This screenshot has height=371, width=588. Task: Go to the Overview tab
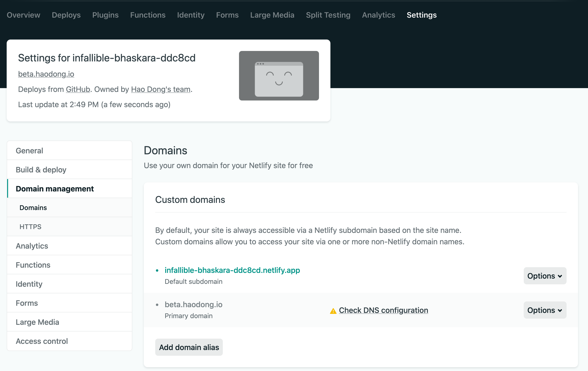coord(23,15)
